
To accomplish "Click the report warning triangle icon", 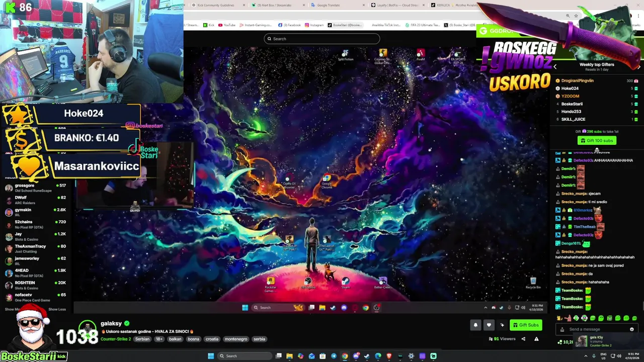I will click(536, 339).
